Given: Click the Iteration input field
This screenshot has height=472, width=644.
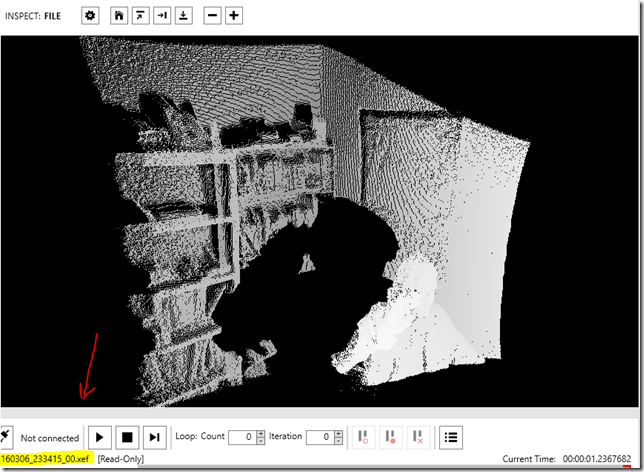Looking at the screenshot, I should pos(320,437).
